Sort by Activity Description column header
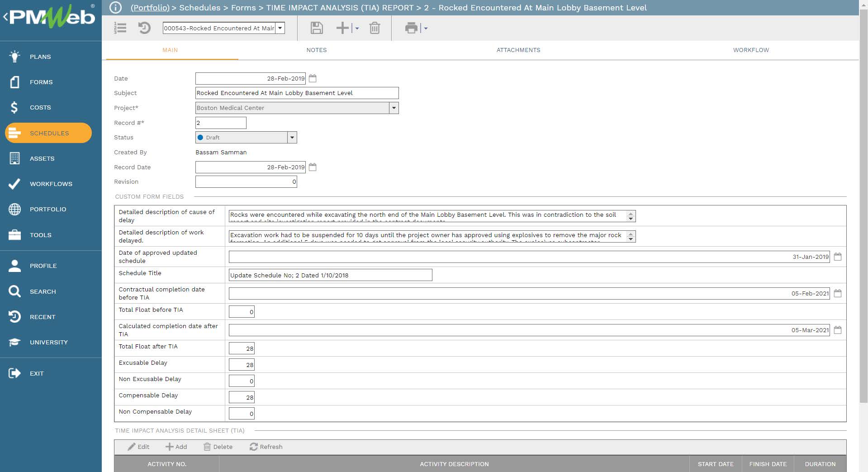868x472 pixels. click(454, 464)
